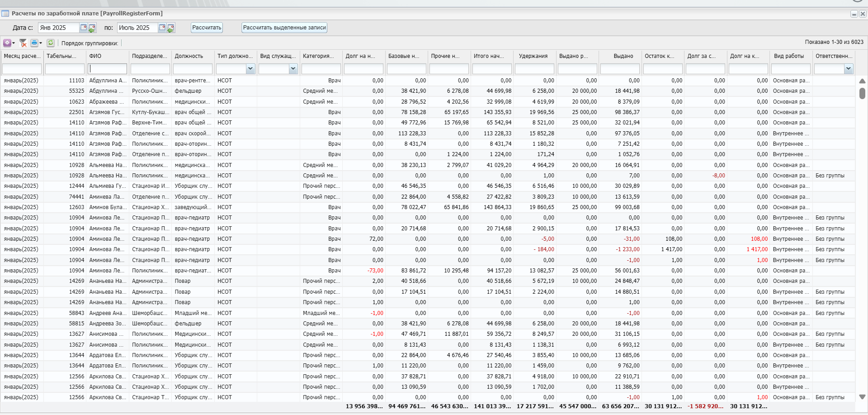Sort by the 'Итого нач...' column header
This screenshot has width=868, height=415.
coord(492,56)
